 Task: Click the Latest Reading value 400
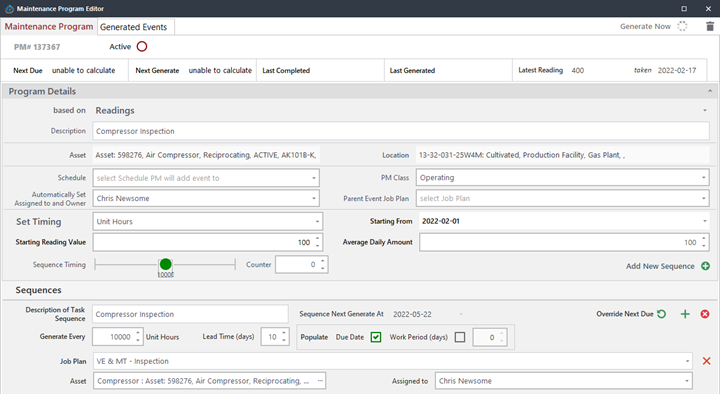click(x=578, y=70)
